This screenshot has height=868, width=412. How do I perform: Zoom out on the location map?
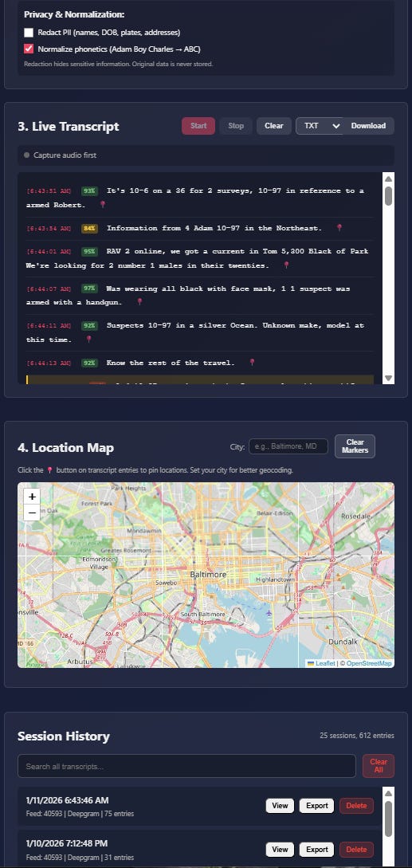pyautogui.click(x=32, y=513)
